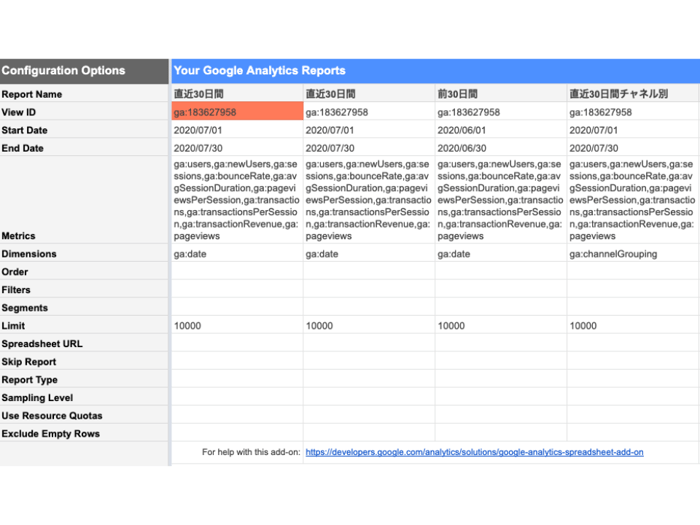700x525 pixels.
Task: Select the 直近30日間チャネル別 report name cell
Action: point(632,94)
